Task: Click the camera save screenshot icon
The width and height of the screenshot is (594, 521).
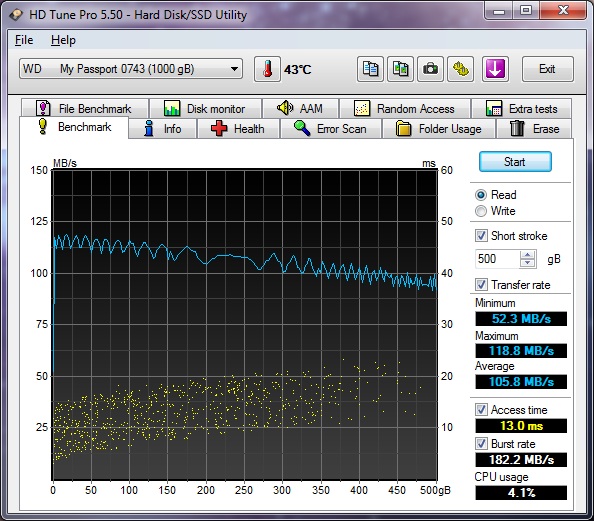Action: pos(430,69)
